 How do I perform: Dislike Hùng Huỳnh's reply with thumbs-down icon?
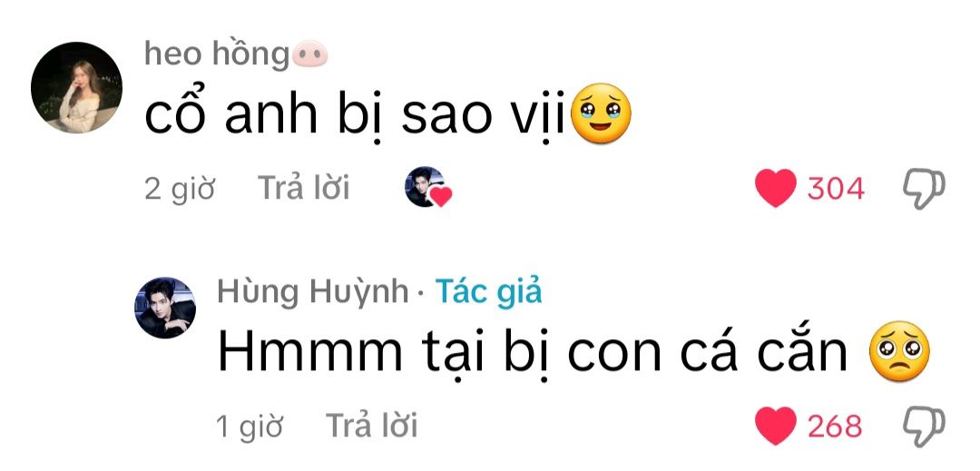click(924, 427)
